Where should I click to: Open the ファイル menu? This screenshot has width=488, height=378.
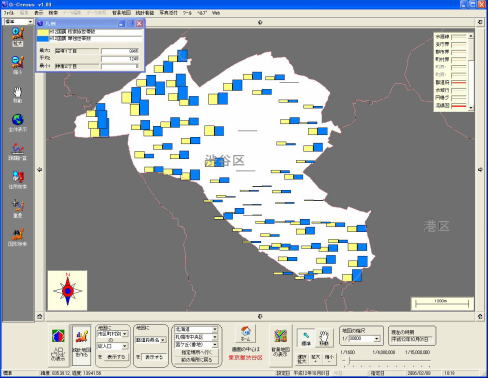pos(9,13)
